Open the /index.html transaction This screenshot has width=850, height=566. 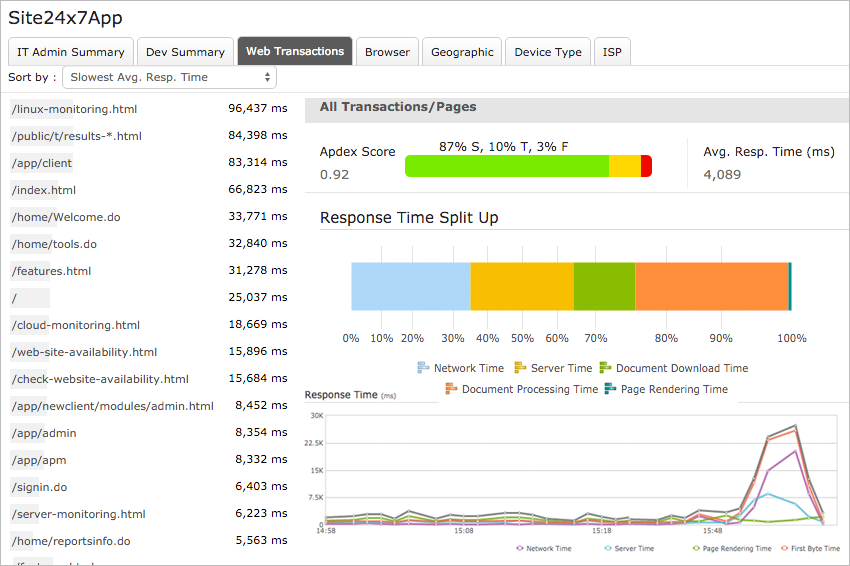coord(44,190)
